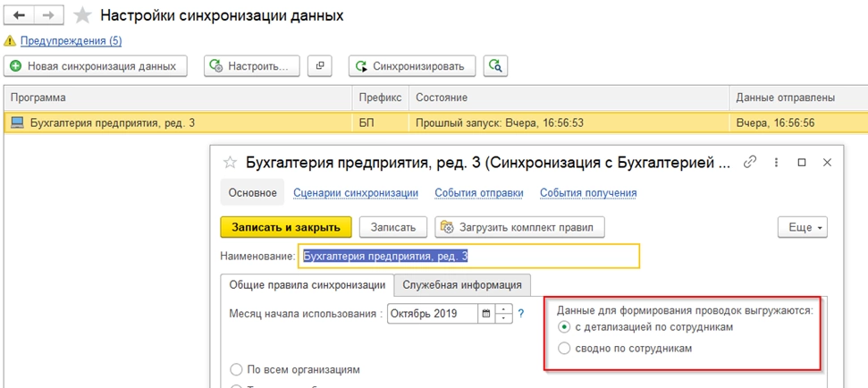Click the Наименование input field
The image size is (868, 388).
pyautogui.click(x=469, y=257)
